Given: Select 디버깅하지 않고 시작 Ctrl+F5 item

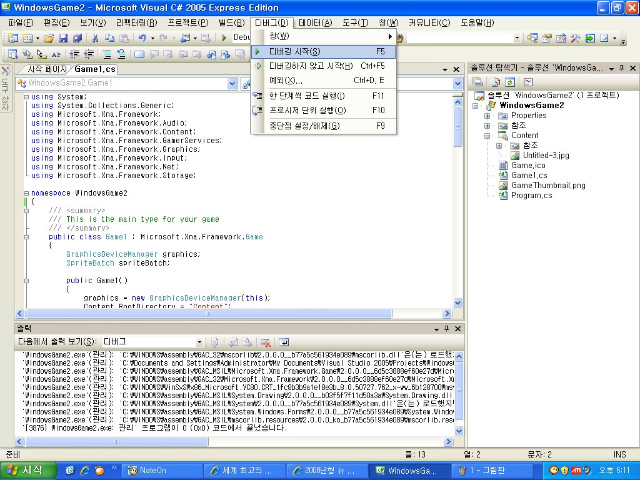Looking at the screenshot, I should pos(324,66).
